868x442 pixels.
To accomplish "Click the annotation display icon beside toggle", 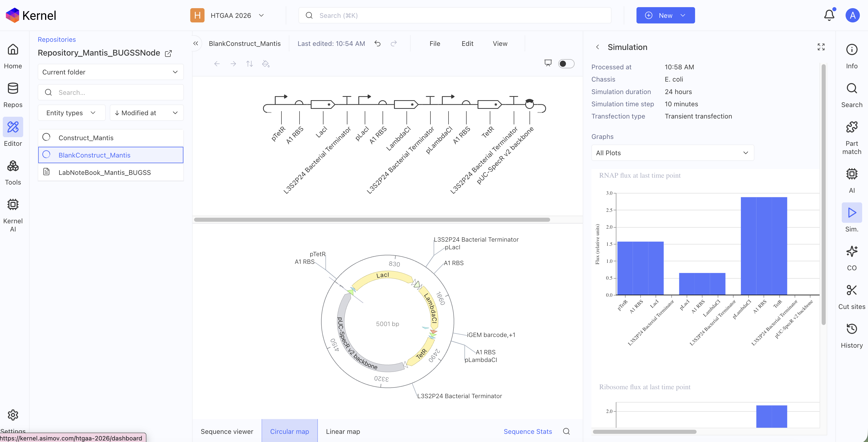I will tap(548, 63).
